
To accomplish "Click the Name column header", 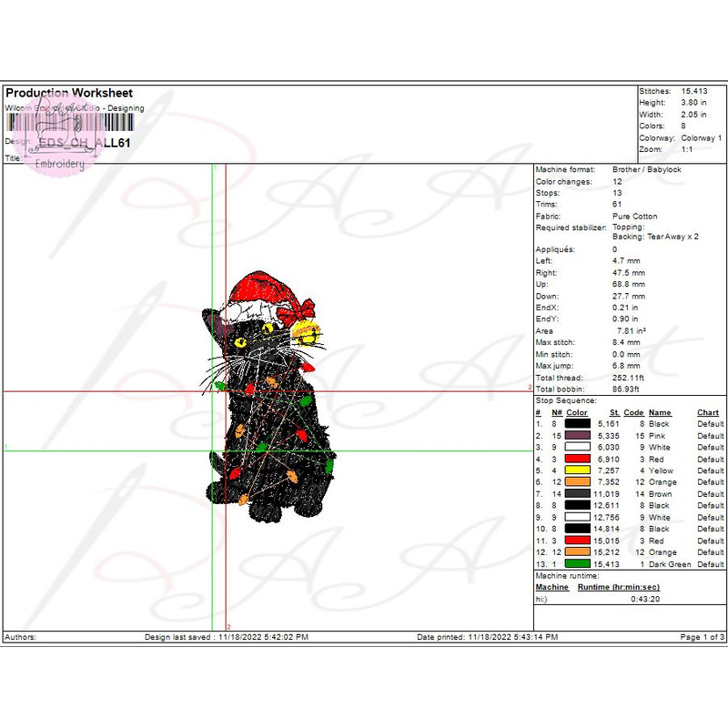I will (660, 412).
